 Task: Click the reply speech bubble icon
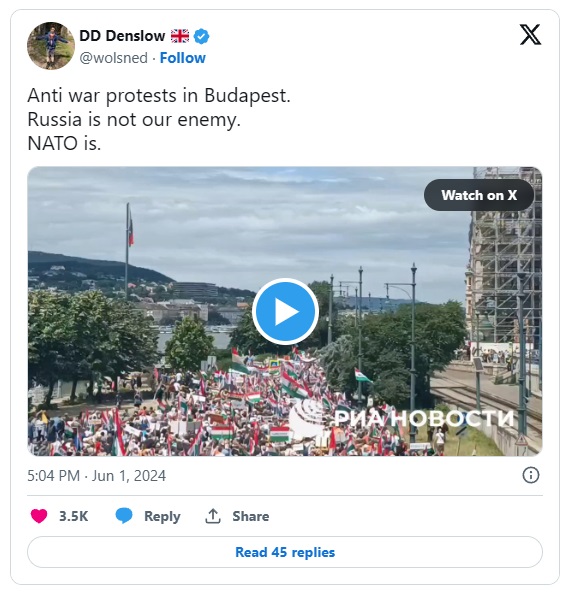click(x=124, y=516)
